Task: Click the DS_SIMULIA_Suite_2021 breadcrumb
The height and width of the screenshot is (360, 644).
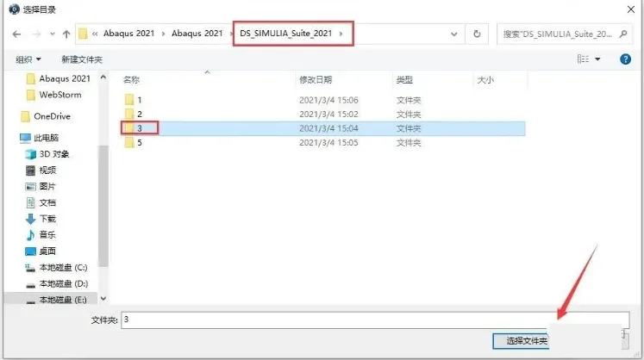Action: click(286, 34)
